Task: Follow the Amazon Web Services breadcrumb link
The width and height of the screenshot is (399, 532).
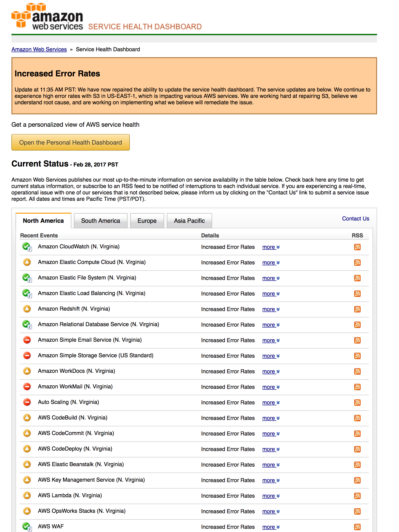Action: click(39, 49)
